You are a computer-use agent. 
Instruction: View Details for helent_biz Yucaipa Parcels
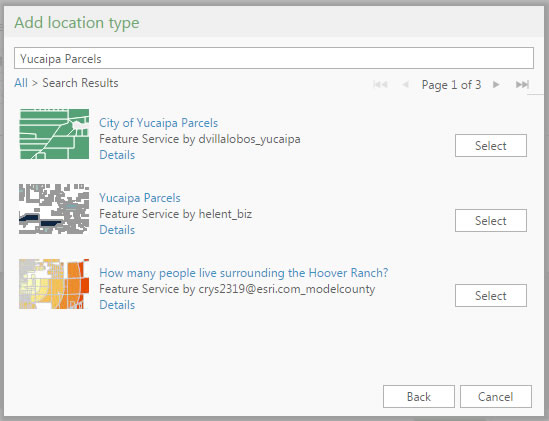pos(117,230)
